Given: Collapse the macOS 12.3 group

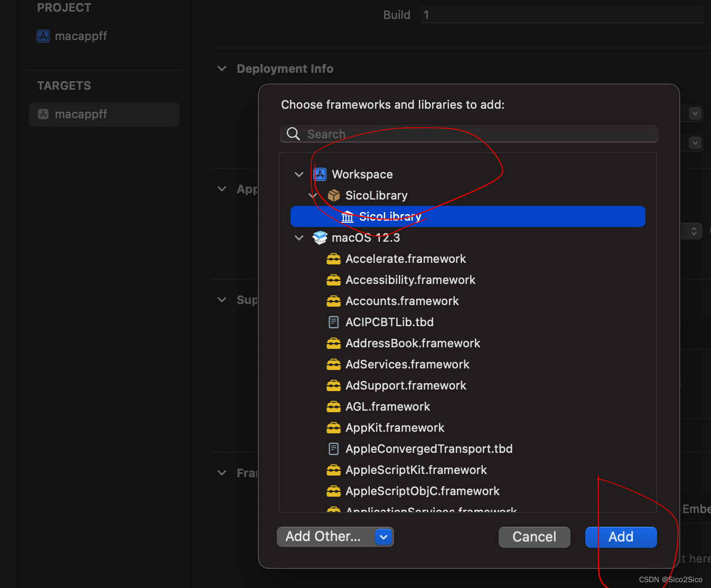Looking at the screenshot, I should 299,238.
